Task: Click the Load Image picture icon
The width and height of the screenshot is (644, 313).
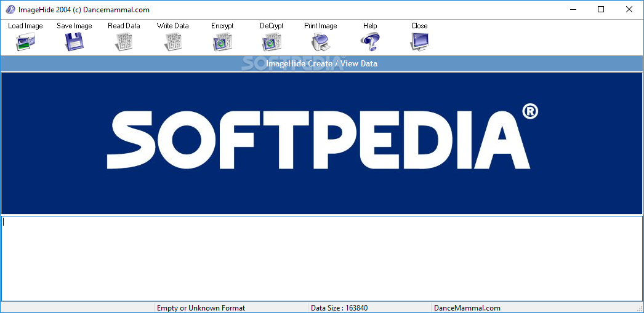Action: [x=25, y=42]
